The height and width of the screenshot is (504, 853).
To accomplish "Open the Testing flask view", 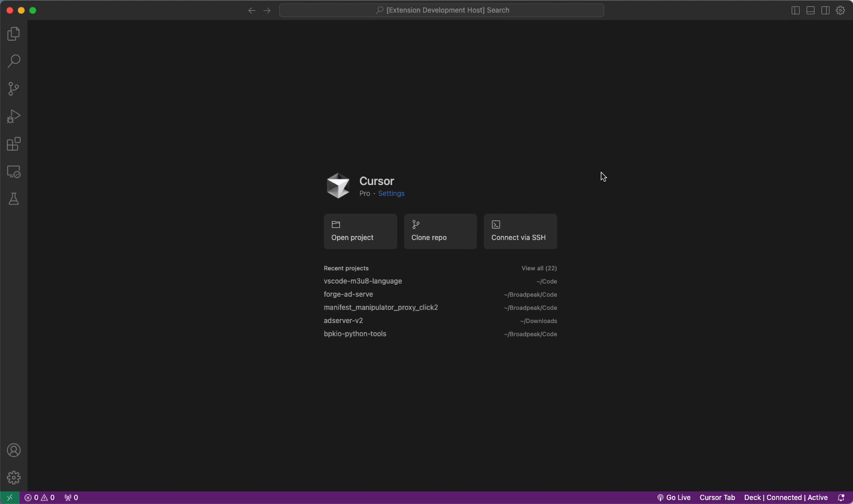I will [x=14, y=199].
